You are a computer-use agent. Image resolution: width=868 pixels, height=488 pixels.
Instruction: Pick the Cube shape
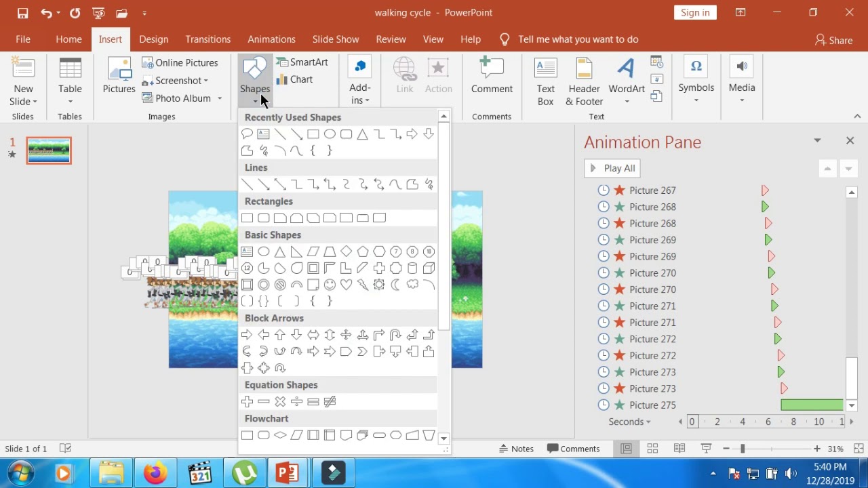coord(429,268)
